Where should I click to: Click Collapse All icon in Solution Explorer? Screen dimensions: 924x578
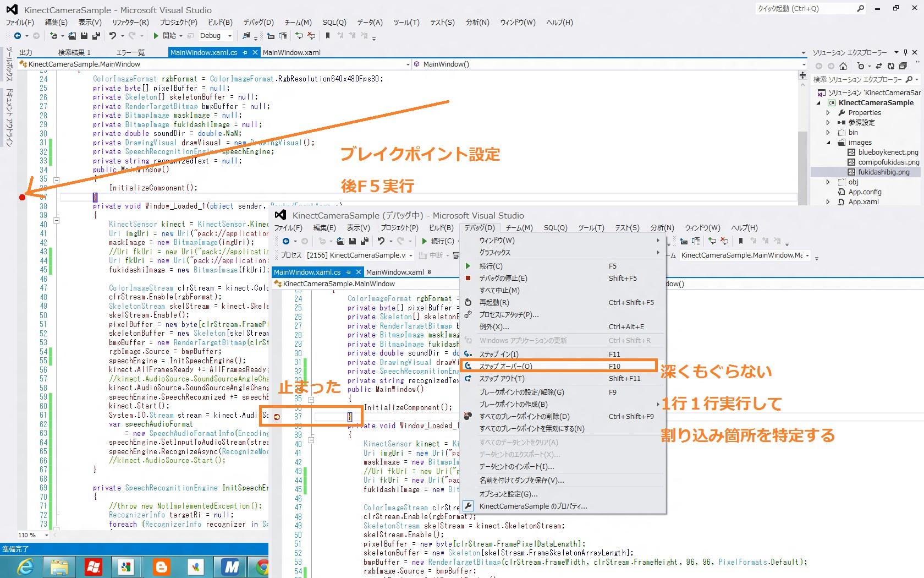click(x=903, y=66)
